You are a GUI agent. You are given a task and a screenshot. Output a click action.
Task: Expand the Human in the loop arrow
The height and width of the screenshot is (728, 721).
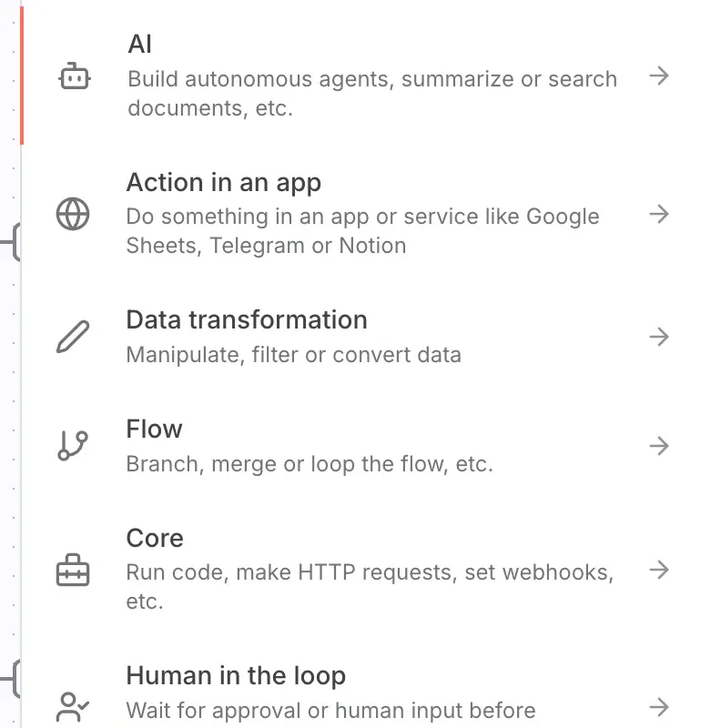point(659,707)
